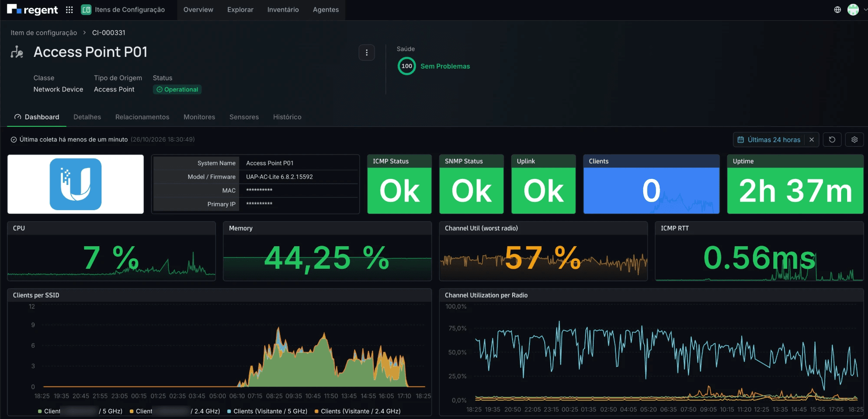868x419 pixels.
Task: Open the Agentes menu
Action: pyautogui.click(x=326, y=10)
